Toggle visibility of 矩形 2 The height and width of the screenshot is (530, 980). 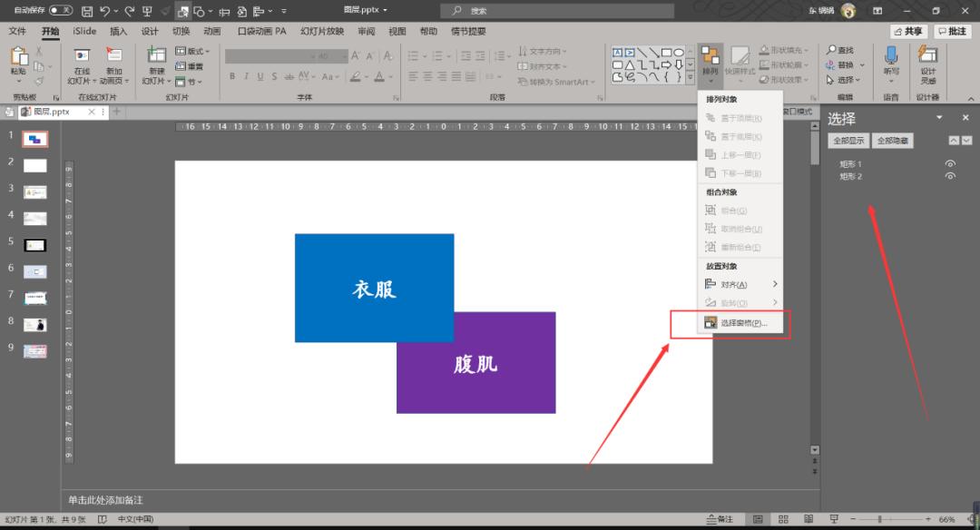[x=950, y=176]
